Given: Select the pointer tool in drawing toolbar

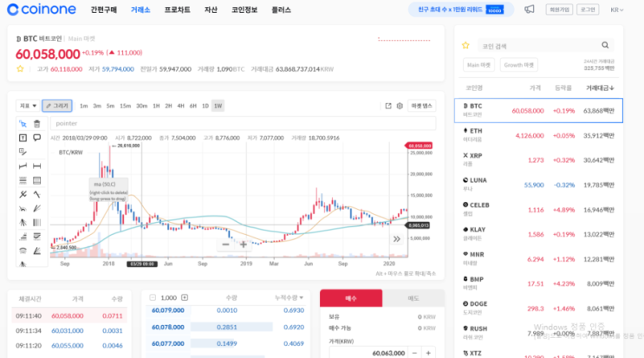Looking at the screenshot, I should [23, 124].
